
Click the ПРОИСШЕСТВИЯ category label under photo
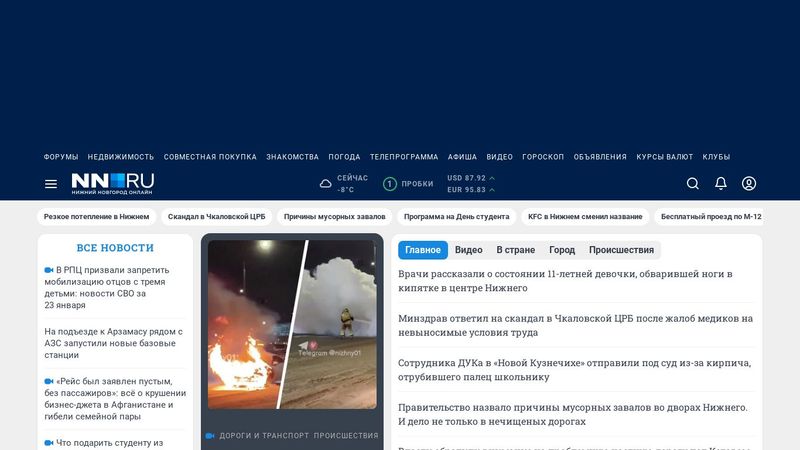click(x=346, y=436)
